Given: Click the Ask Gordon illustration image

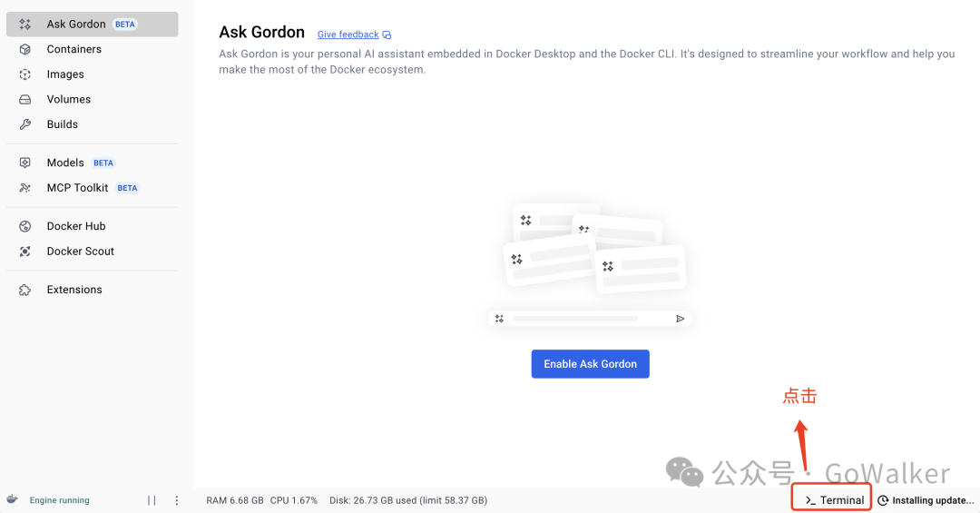Looking at the screenshot, I should coord(590,264).
